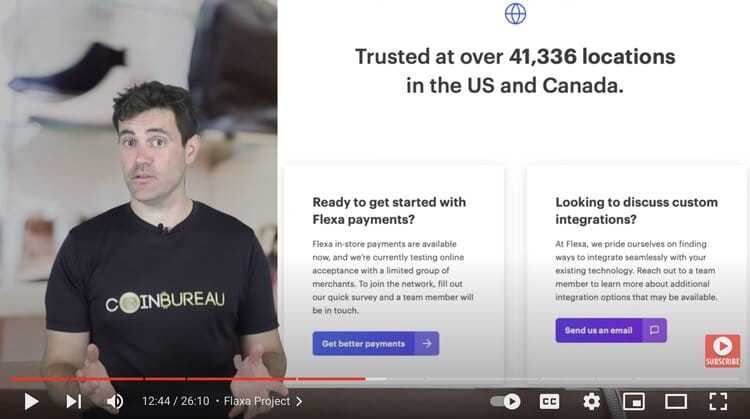
Task: Skip to the next video
Action: coord(74,401)
